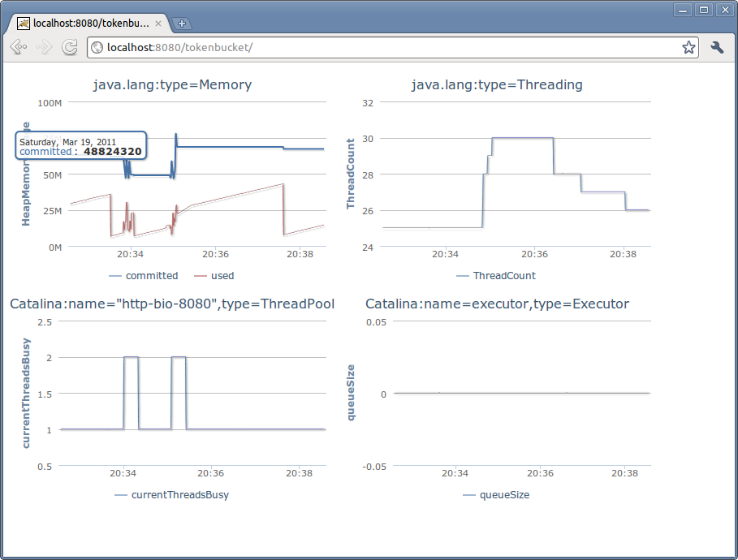Viewport: 738px width, 560px height.
Task: Go back using the browser back arrow
Action: click(19, 47)
